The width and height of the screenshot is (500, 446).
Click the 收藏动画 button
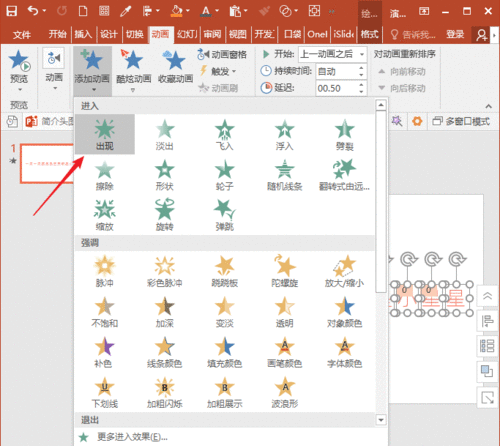pyautogui.click(x=175, y=67)
